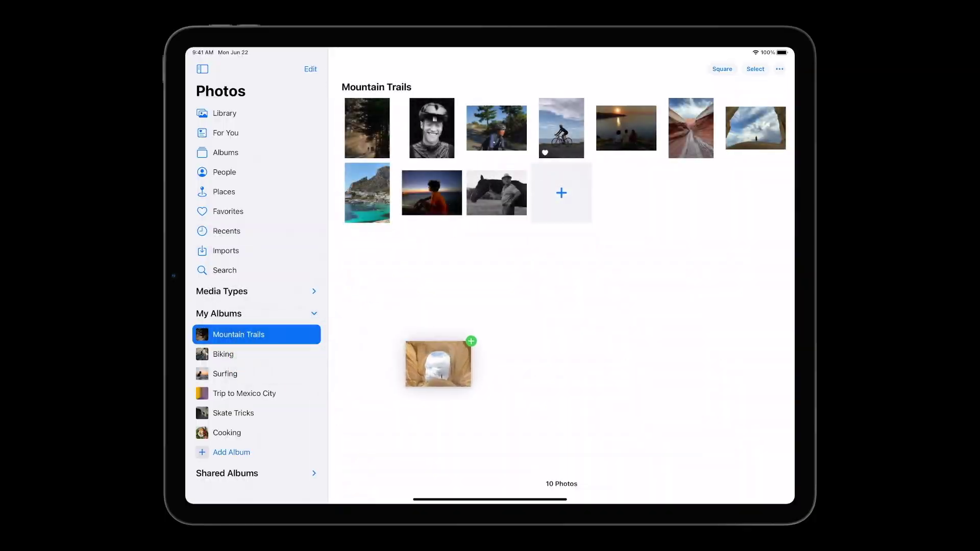Tap the plus tile to add photos
Screen dimensions: 980x551
[561, 193]
